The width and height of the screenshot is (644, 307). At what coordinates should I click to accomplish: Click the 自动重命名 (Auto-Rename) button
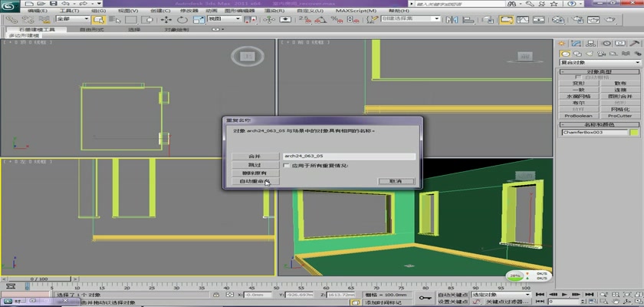(255, 181)
